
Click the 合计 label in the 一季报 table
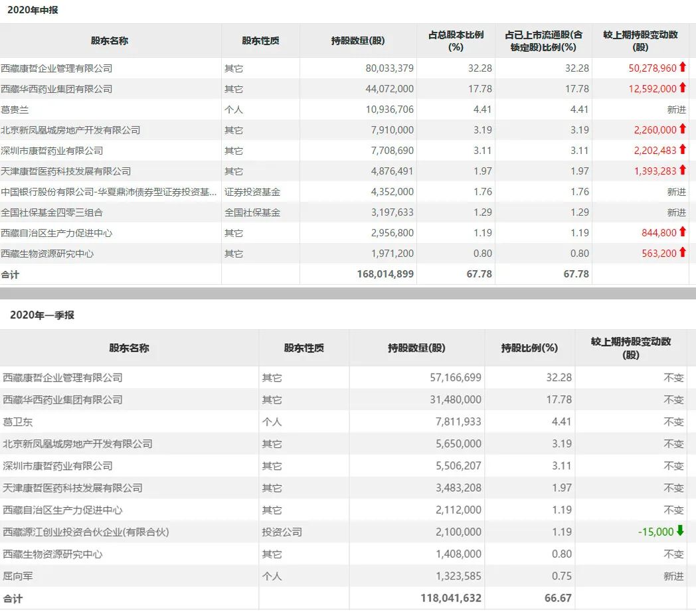13,599
